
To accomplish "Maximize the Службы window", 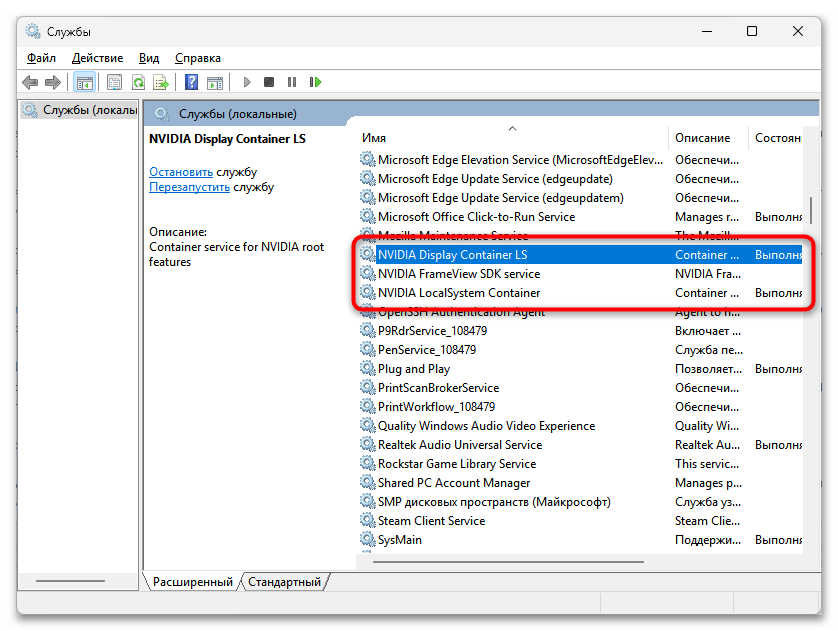I will [752, 32].
